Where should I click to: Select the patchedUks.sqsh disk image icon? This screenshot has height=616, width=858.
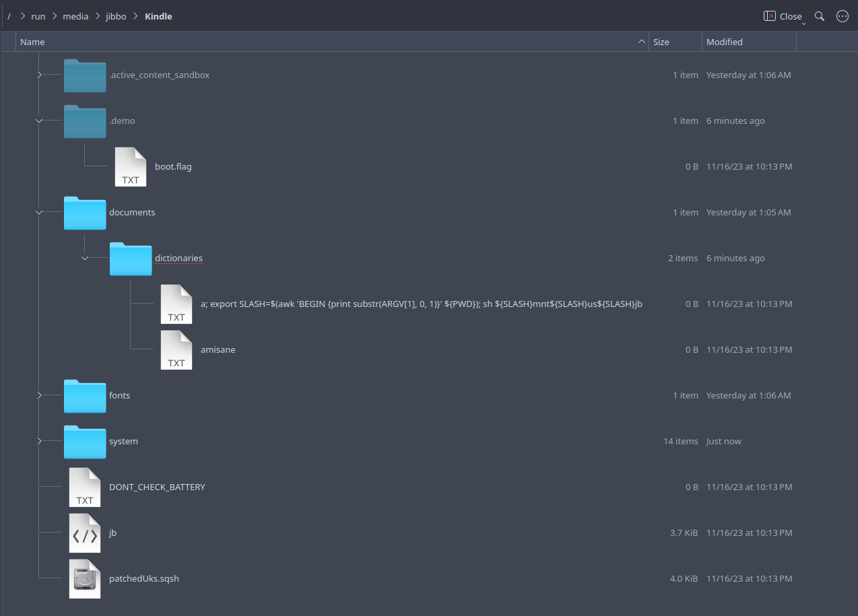[x=85, y=579]
